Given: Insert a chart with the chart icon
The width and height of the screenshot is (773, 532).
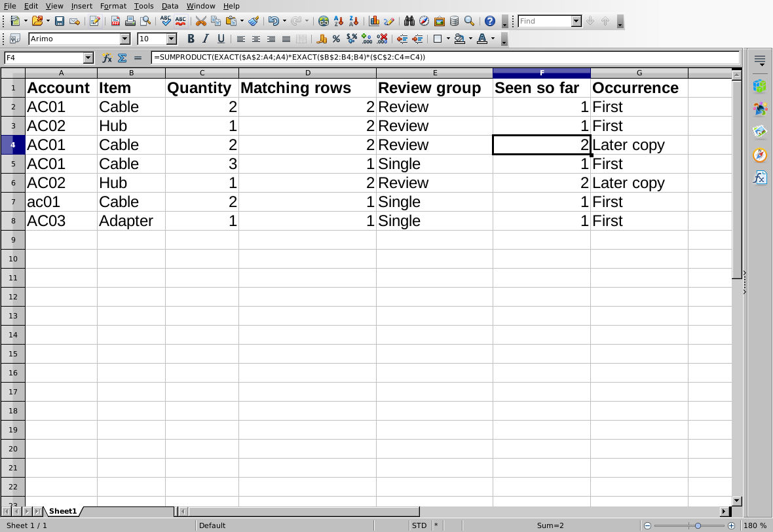Looking at the screenshot, I should click(374, 21).
